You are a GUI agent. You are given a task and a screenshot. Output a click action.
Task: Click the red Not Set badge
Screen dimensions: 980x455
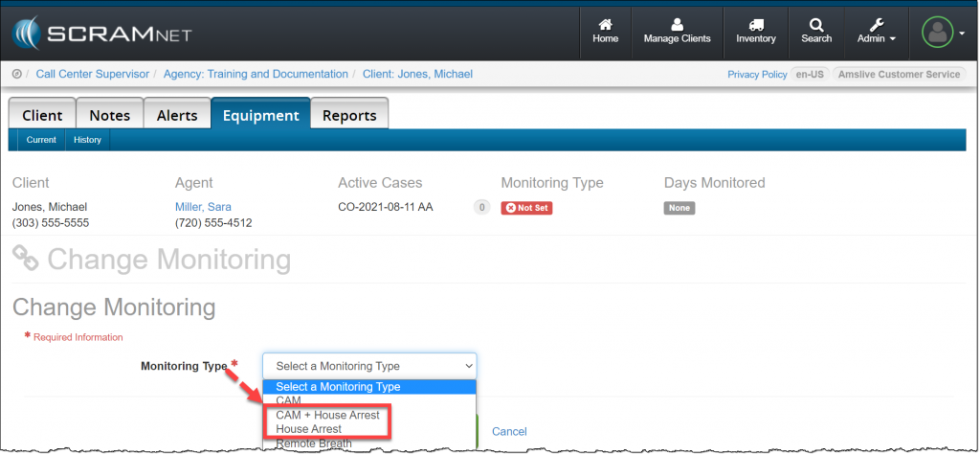click(526, 208)
